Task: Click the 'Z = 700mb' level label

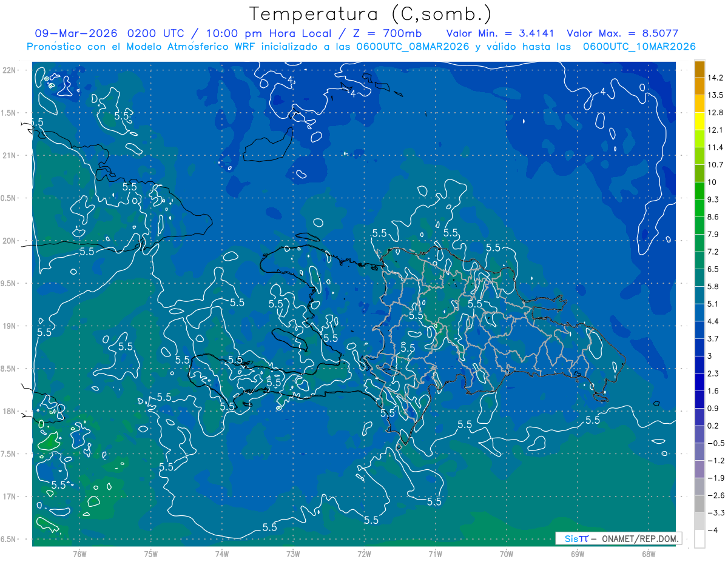Action: pos(388,33)
